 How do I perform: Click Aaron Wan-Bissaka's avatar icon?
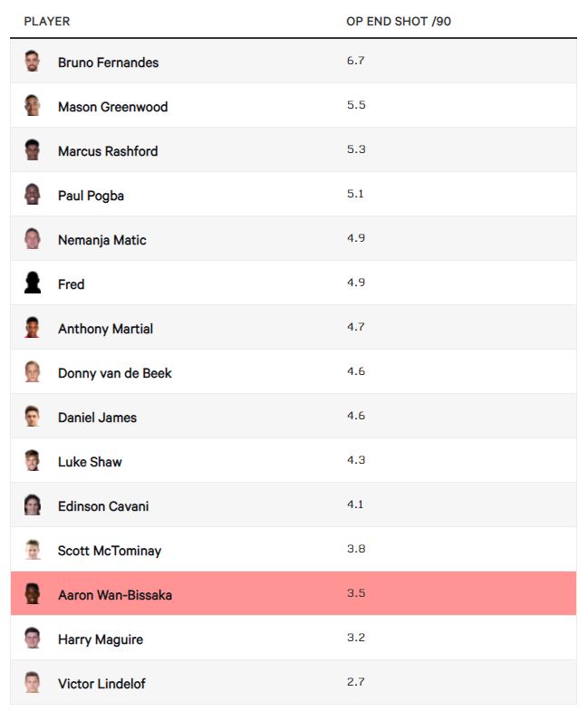point(33,594)
